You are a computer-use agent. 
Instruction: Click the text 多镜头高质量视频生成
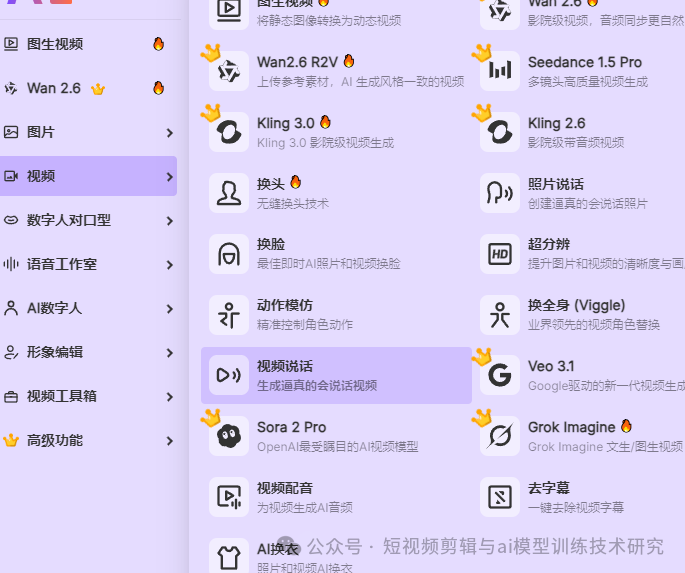(588, 82)
